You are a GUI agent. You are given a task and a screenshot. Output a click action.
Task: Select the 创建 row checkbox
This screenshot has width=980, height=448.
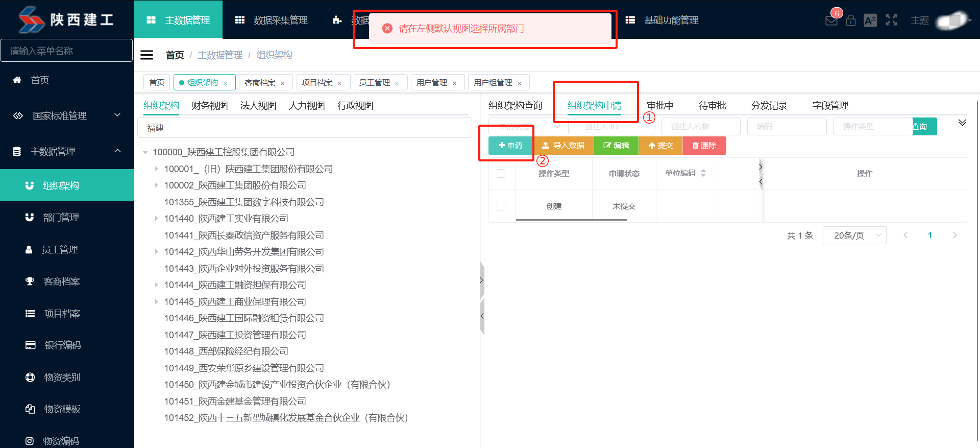pyautogui.click(x=501, y=206)
